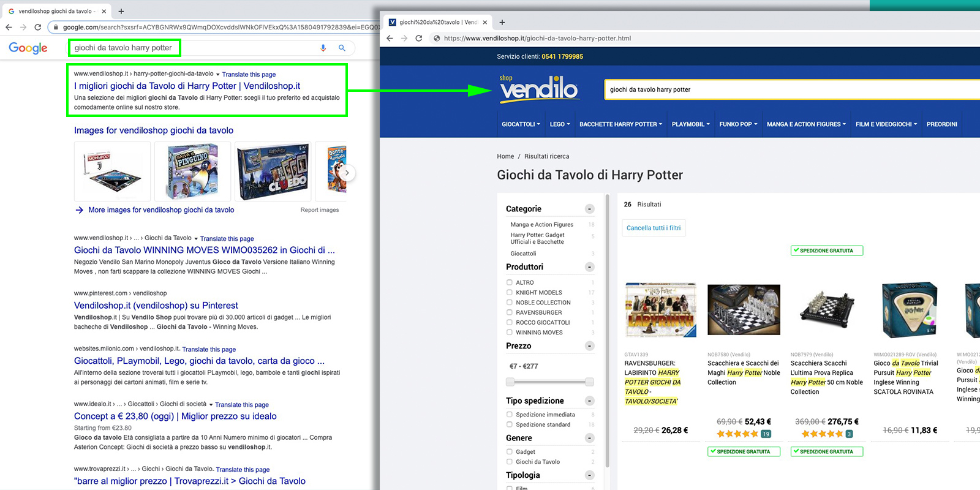Select the PREORDINI menu item

[x=941, y=124]
